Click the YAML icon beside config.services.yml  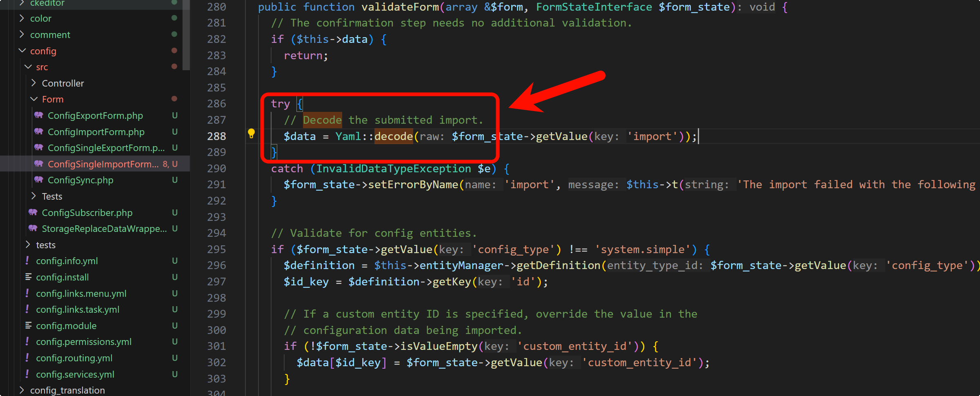coord(27,374)
